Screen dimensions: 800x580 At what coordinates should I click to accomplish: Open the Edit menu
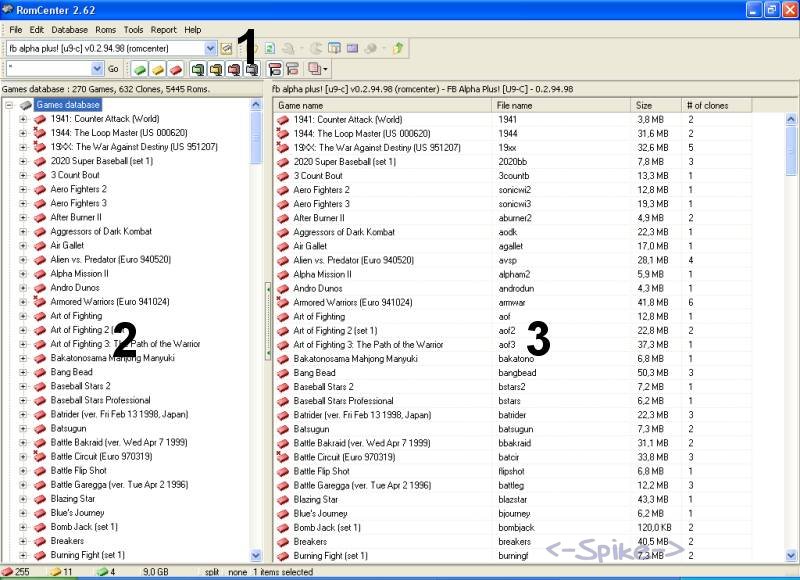point(37,30)
